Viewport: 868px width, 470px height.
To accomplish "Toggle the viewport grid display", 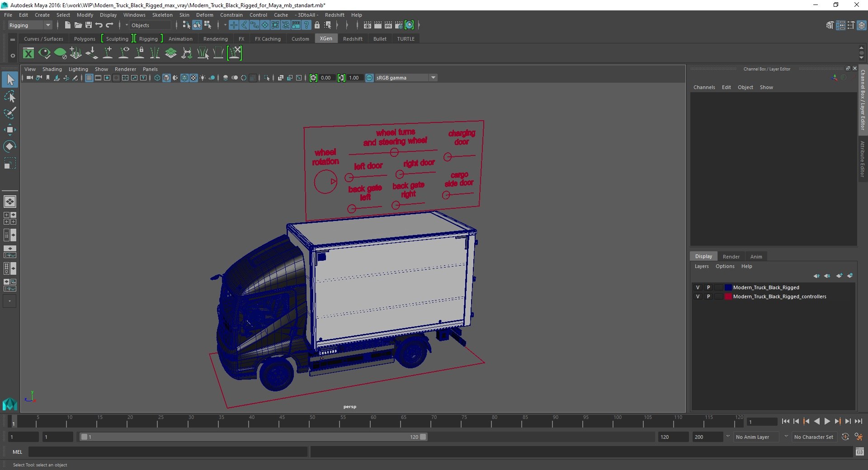I will point(89,78).
